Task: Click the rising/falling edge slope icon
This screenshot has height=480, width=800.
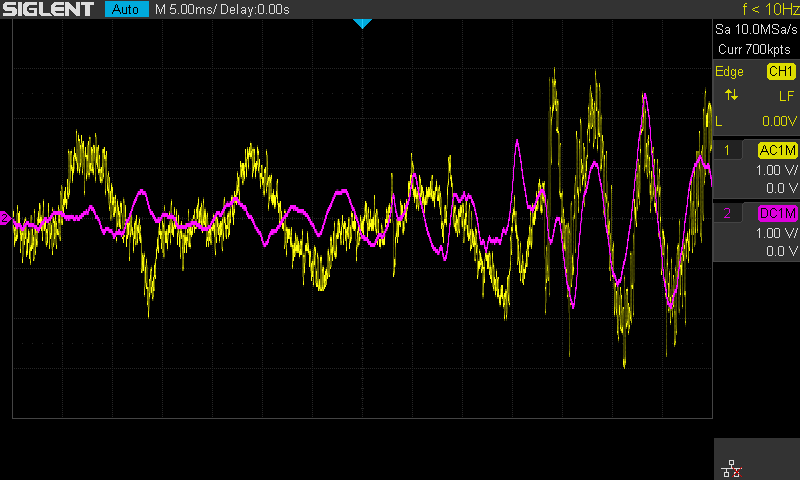Action: tap(731, 95)
